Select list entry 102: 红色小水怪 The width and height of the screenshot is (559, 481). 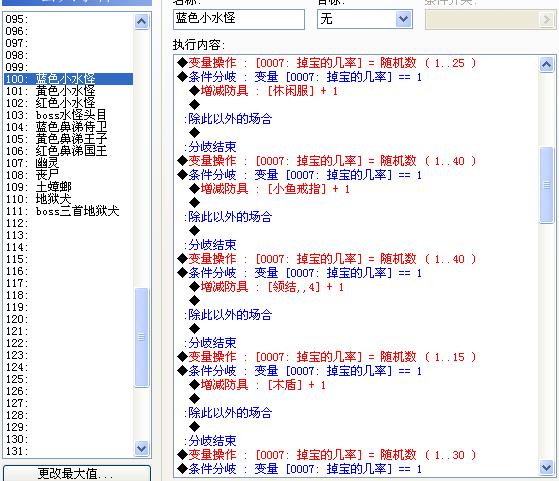[x=68, y=103]
